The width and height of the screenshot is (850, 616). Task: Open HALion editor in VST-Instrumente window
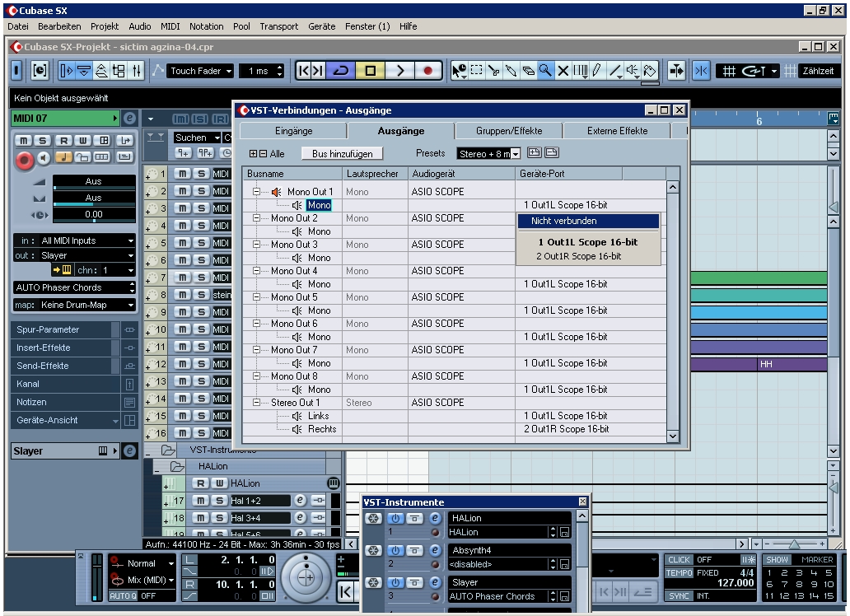[x=435, y=518]
